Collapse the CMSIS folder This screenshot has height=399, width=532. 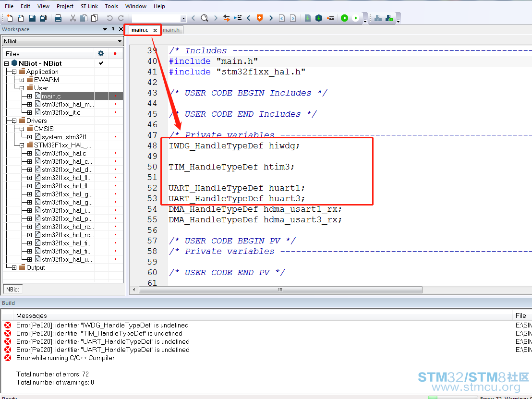coord(22,129)
